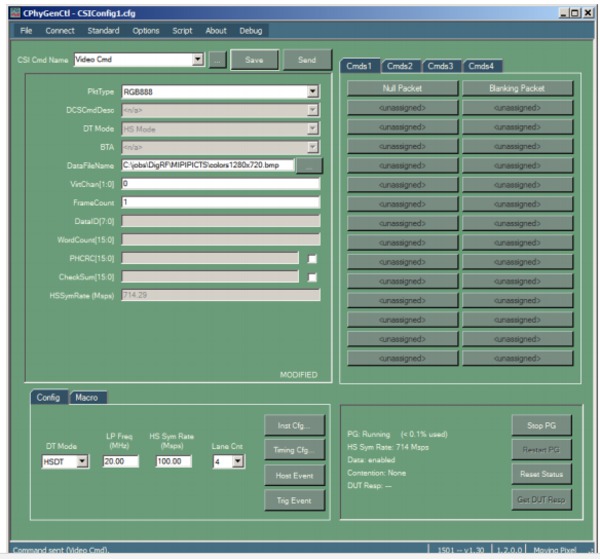Click the 'Command sent (Video Cmd)' status bar text

[61, 550]
